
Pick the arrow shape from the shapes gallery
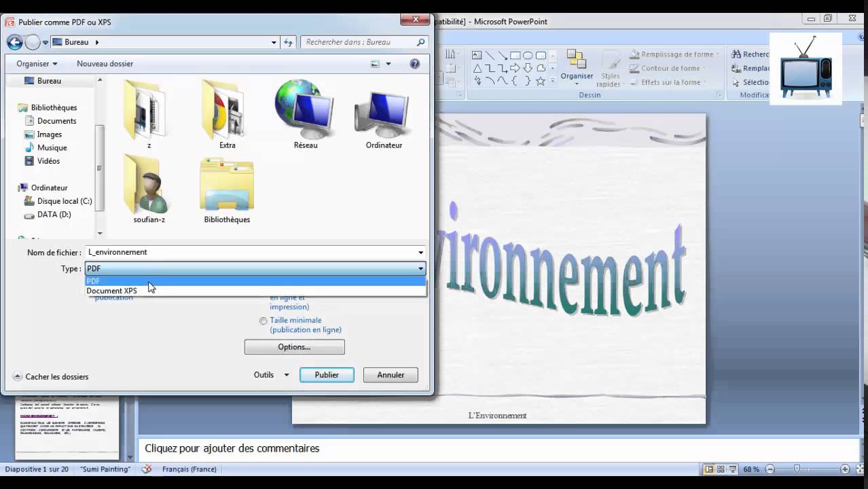(515, 67)
